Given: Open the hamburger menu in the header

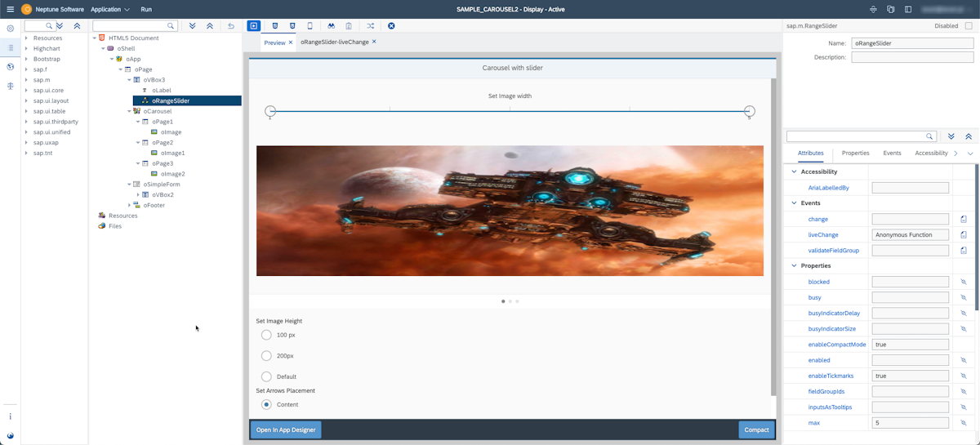Looking at the screenshot, I should pyautogui.click(x=10, y=9).
